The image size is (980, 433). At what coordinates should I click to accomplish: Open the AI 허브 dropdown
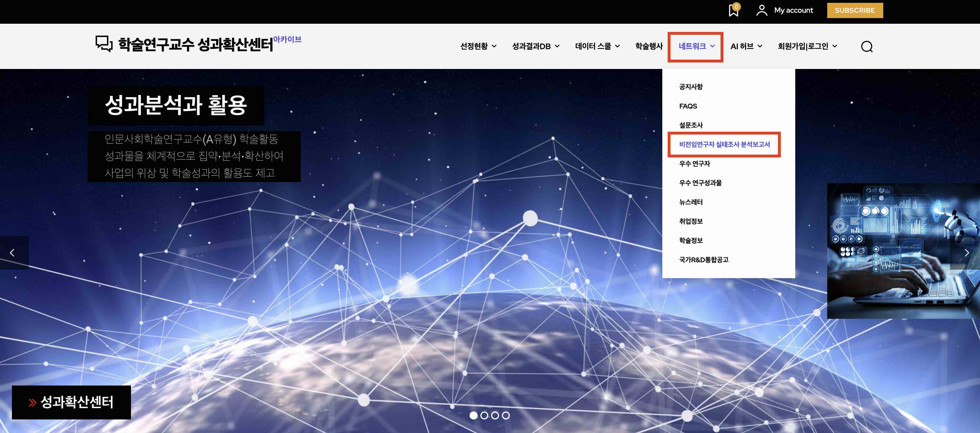(x=746, y=46)
